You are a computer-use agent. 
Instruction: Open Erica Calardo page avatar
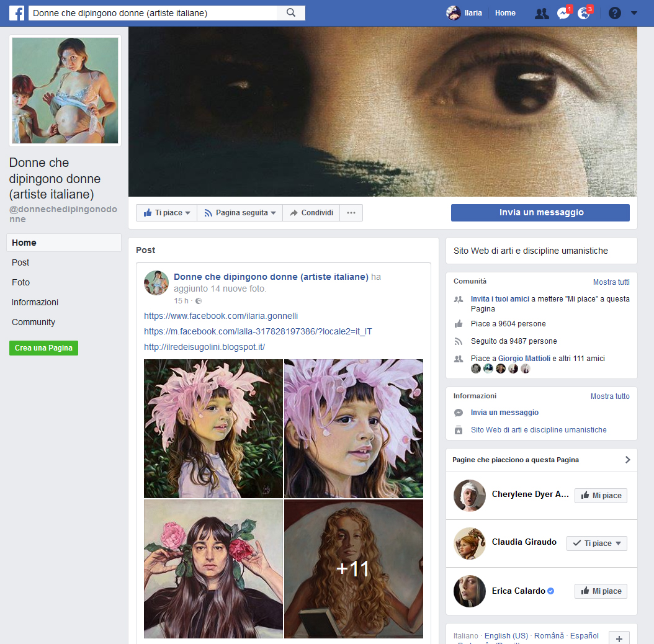tap(470, 591)
